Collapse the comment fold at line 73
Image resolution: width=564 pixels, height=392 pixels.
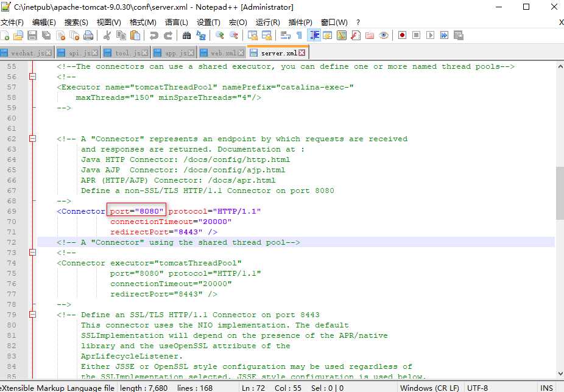[33, 253]
